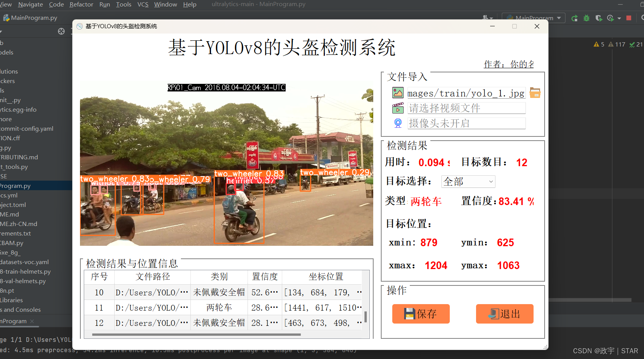Open the Help menu
The width and height of the screenshot is (644, 359).
(190, 4)
